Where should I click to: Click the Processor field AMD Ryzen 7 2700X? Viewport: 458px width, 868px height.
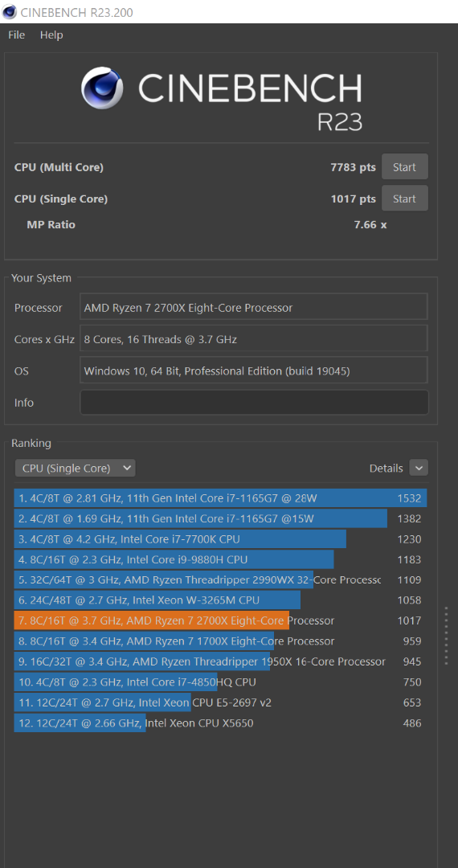tap(254, 307)
